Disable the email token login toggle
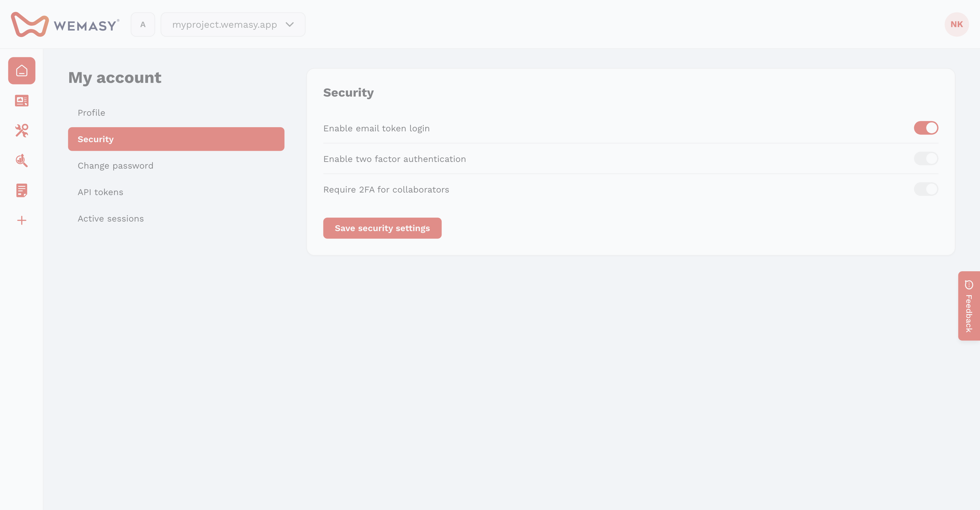 [926, 128]
